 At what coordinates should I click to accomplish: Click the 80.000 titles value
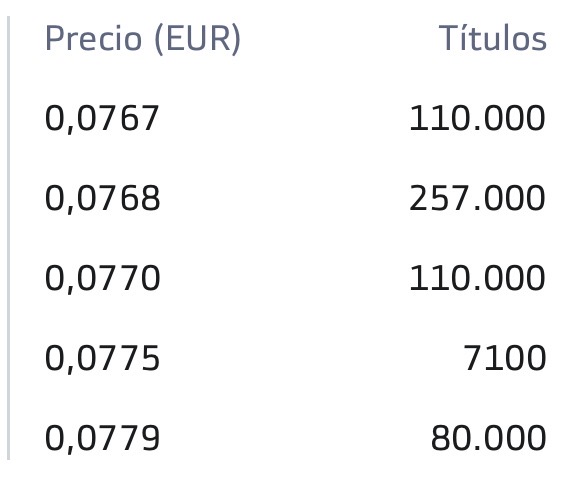pyautogui.click(x=488, y=438)
